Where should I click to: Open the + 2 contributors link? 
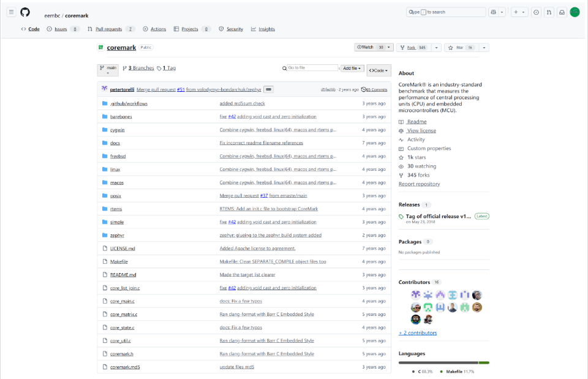418,333
